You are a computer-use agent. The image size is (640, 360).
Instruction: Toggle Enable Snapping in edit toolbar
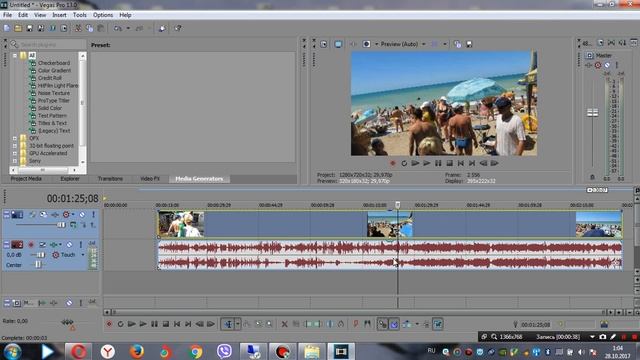click(x=382, y=324)
